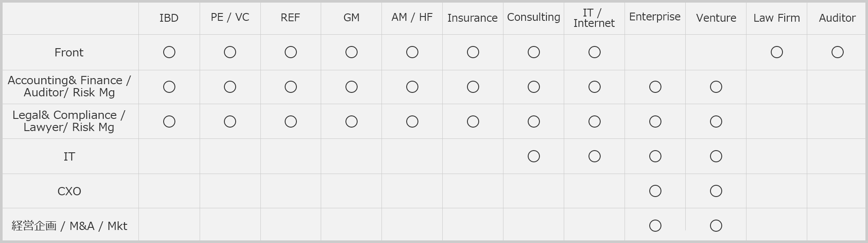Click the Accounting& Finance / Auditor row label
This screenshot has width=868, height=243.
pyautogui.click(x=69, y=86)
